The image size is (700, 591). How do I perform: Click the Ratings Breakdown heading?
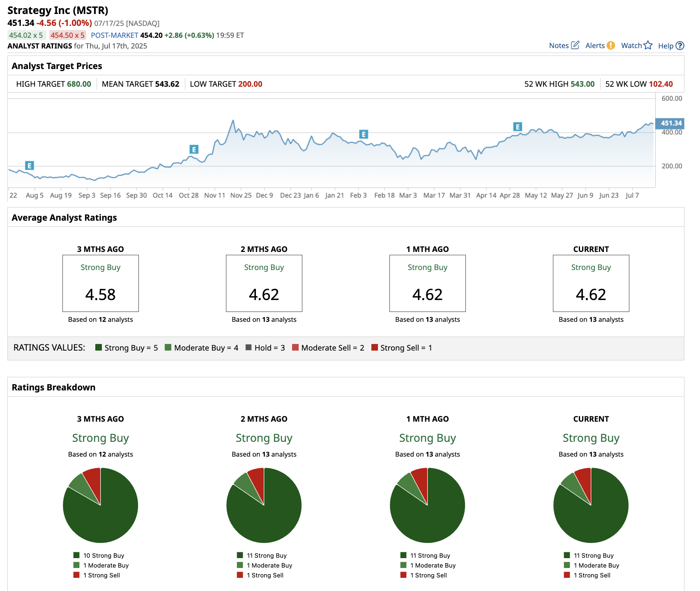(x=53, y=387)
